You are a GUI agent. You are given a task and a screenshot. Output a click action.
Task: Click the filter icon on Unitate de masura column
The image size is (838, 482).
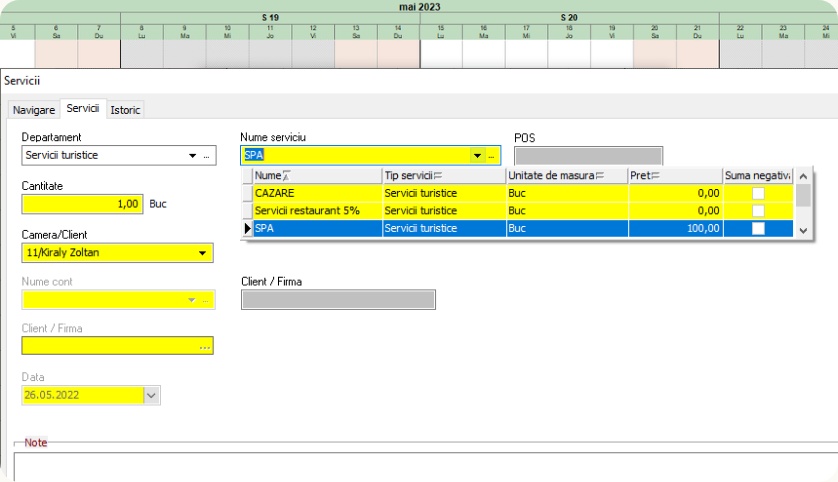(x=599, y=176)
